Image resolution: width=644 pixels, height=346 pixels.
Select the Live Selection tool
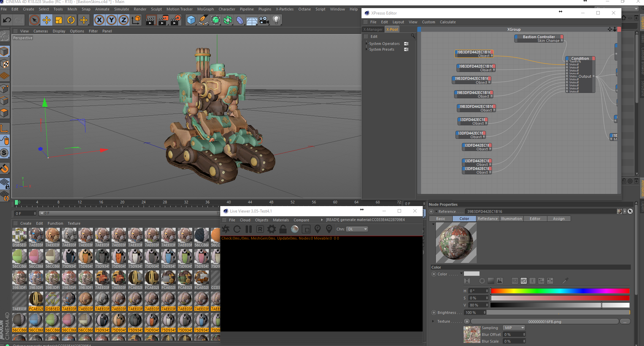[34, 20]
